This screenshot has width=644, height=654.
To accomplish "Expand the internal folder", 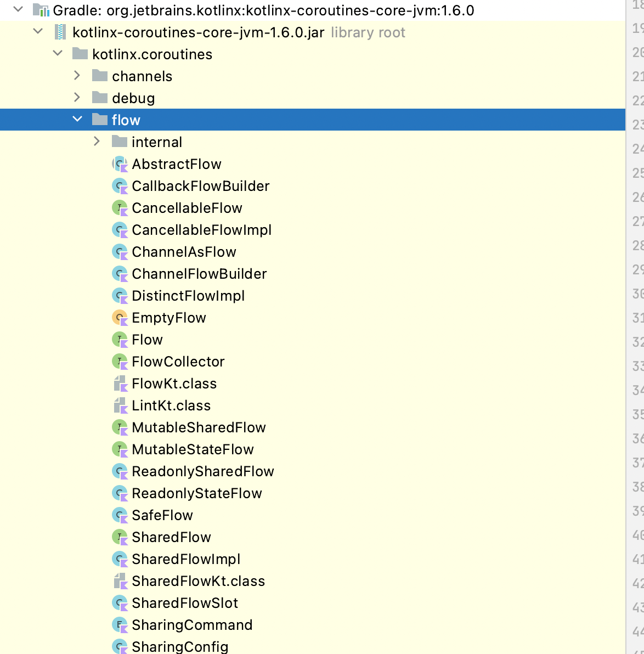I will 97,142.
